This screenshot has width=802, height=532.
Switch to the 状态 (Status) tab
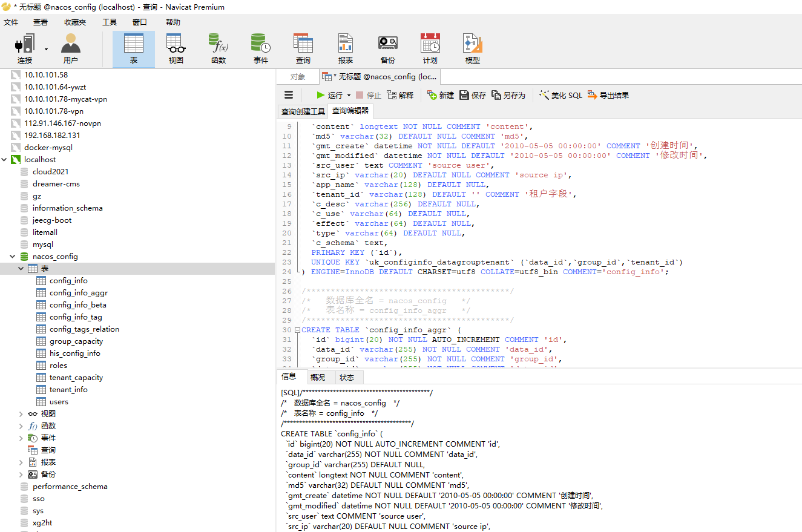(x=347, y=377)
